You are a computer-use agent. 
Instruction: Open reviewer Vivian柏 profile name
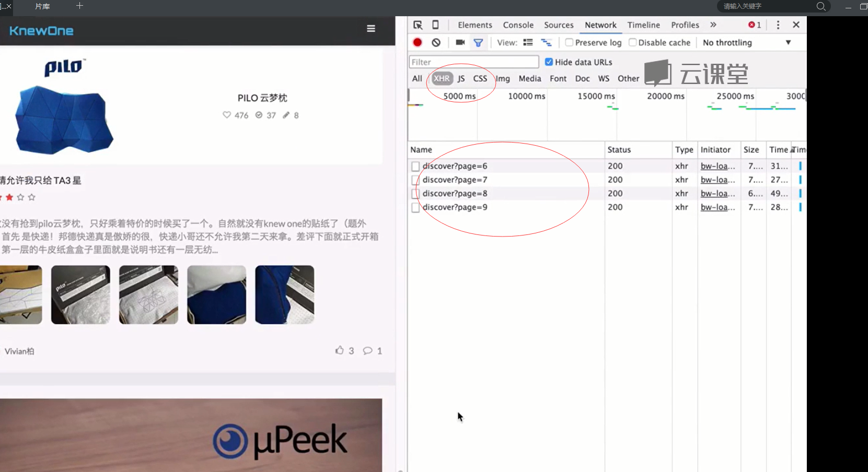(x=19, y=351)
